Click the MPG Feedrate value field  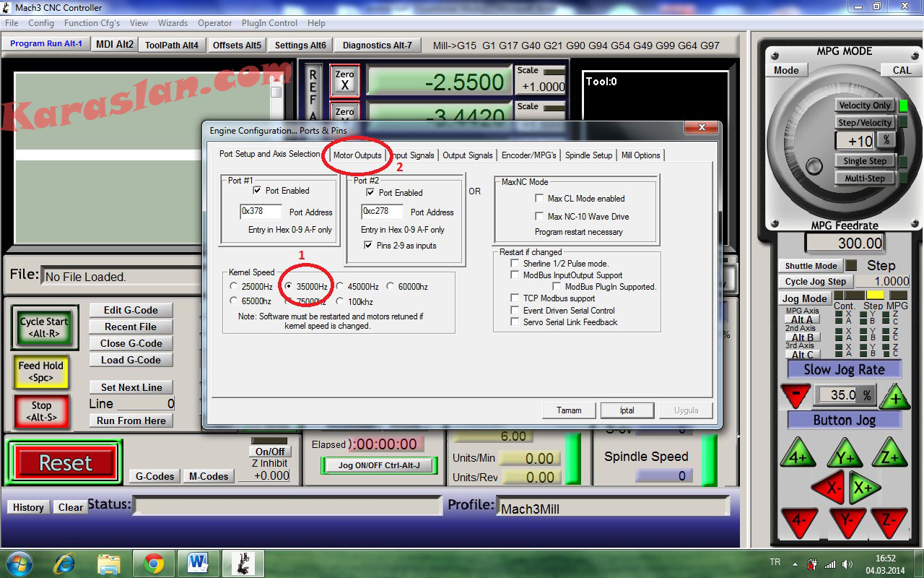(x=845, y=243)
